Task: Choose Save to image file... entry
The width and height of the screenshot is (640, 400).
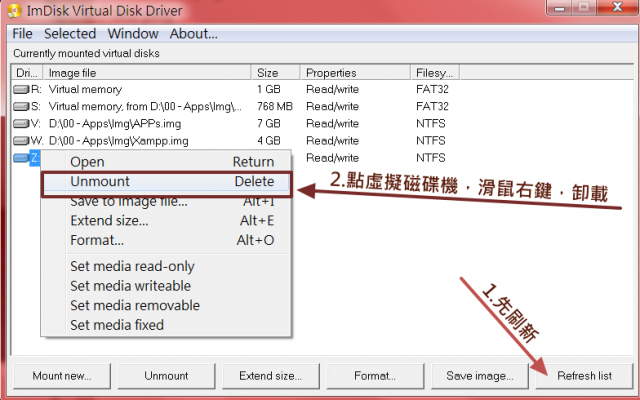Action: click(x=166, y=202)
